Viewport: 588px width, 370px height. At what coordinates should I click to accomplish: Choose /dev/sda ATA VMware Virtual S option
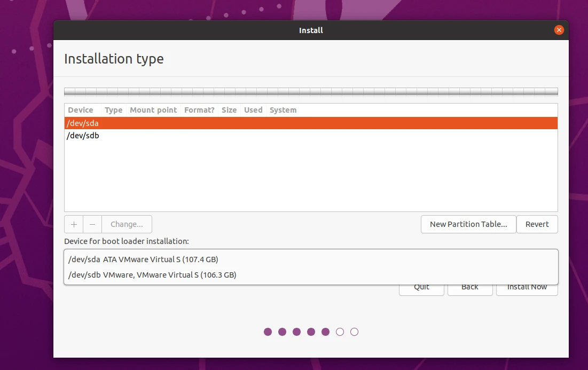310,259
